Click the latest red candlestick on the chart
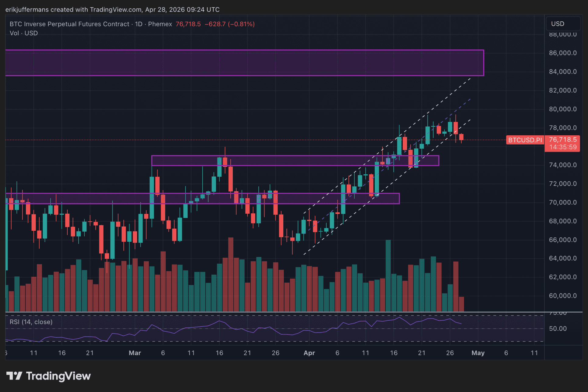The width and height of the screenshot is (588, 392). (x=461, y=137)
